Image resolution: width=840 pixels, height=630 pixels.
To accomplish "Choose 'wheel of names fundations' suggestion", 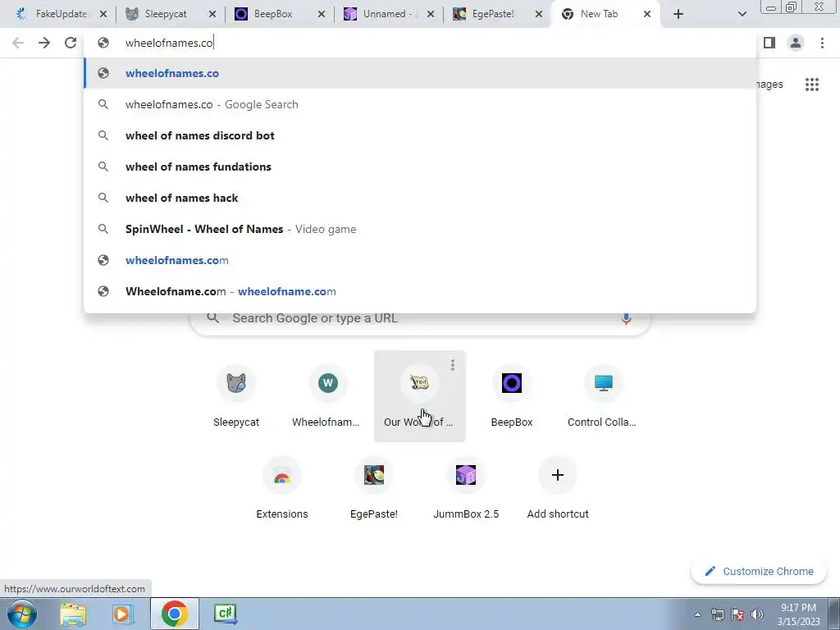I will point(420,167).
